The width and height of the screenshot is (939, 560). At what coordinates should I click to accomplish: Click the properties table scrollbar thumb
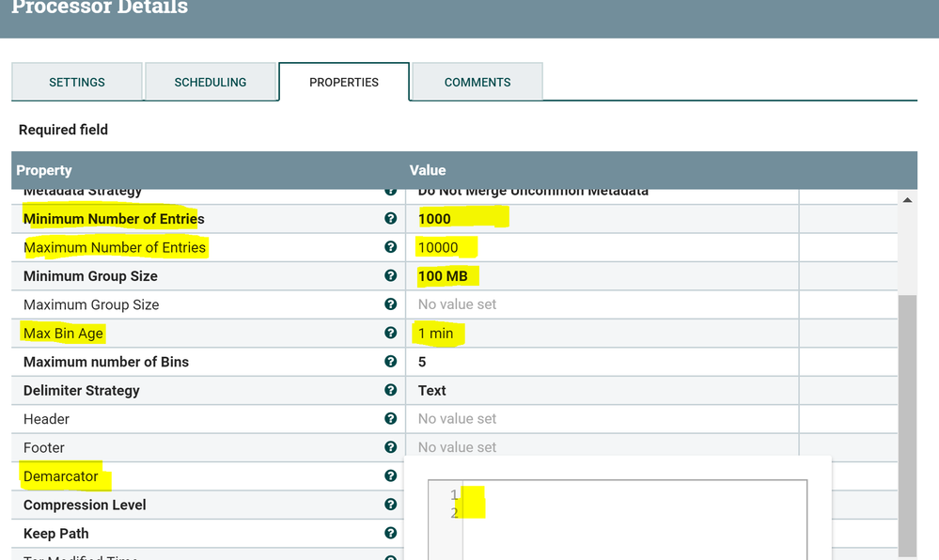(907, 426)
